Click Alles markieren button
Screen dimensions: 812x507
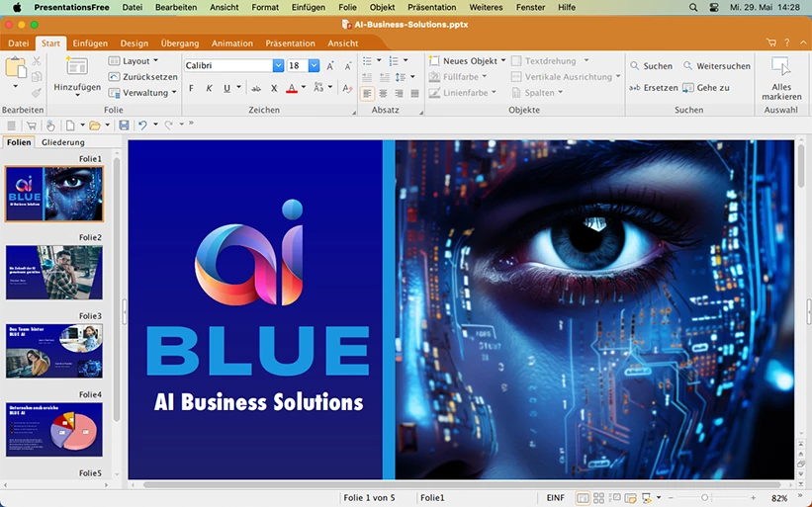tap(781, 79)
